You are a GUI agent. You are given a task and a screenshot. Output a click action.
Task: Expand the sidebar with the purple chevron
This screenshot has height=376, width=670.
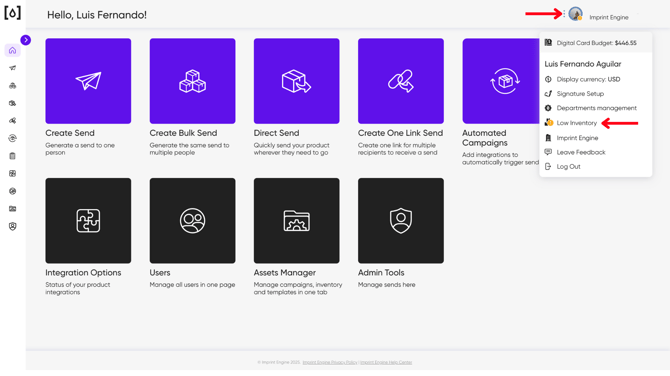click(x=26, y=40)
